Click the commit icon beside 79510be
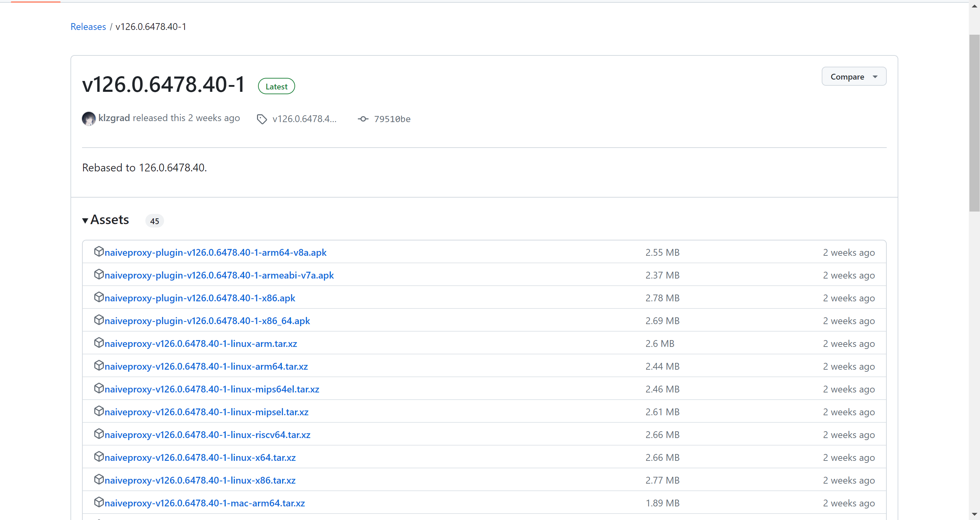980x520 pixels. (x=363, y=119)
